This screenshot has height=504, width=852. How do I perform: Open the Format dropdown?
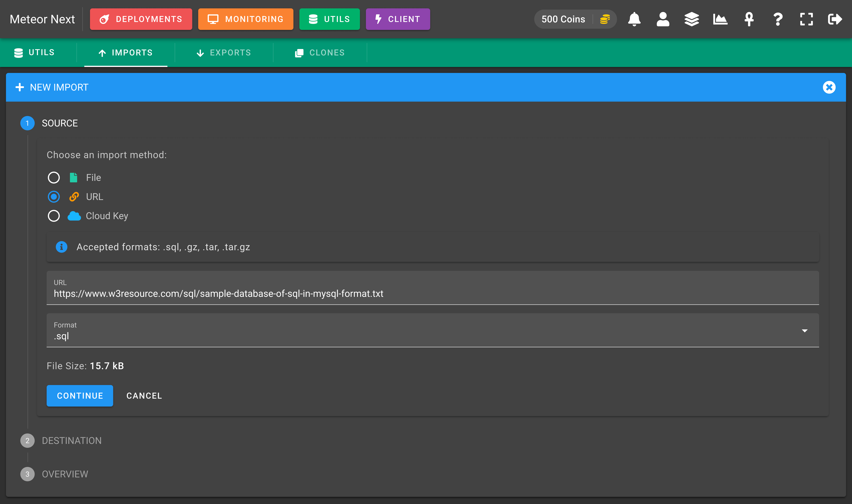(433, 330)
